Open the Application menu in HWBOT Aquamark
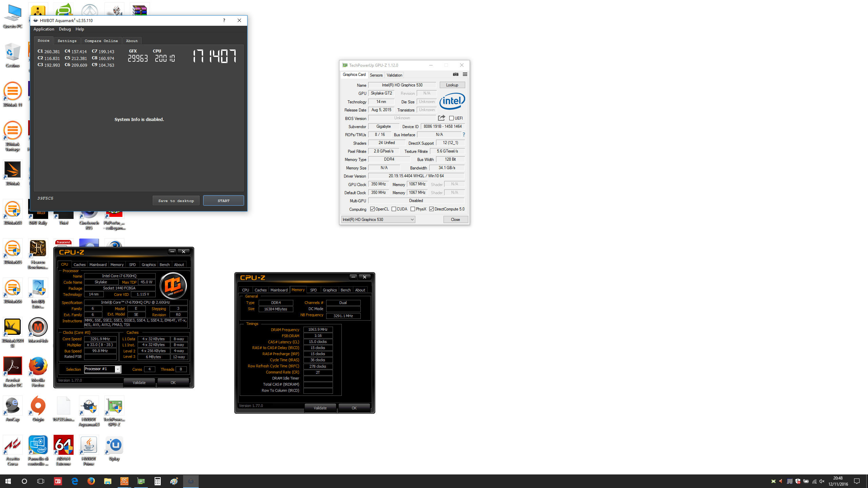 click(44, 29)
